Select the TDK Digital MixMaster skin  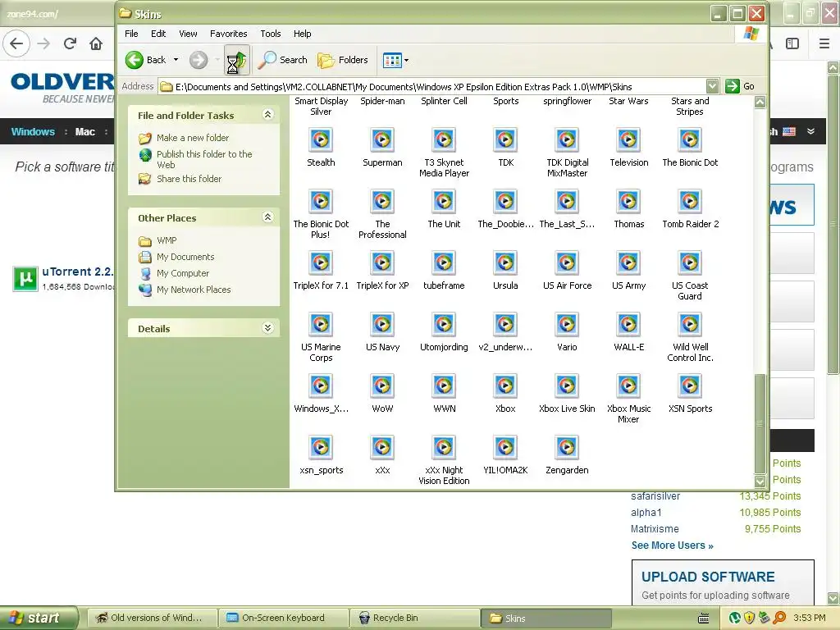[x=567, y=140]
